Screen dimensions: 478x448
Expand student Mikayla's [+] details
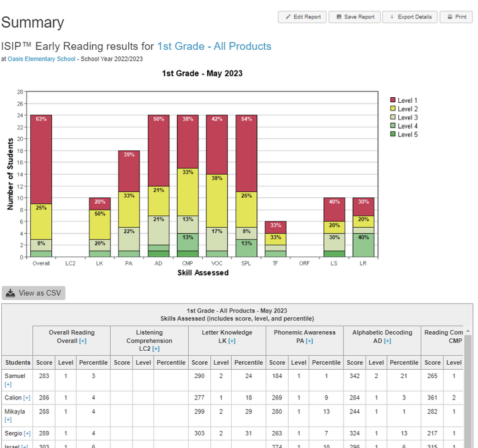(8, 420)
